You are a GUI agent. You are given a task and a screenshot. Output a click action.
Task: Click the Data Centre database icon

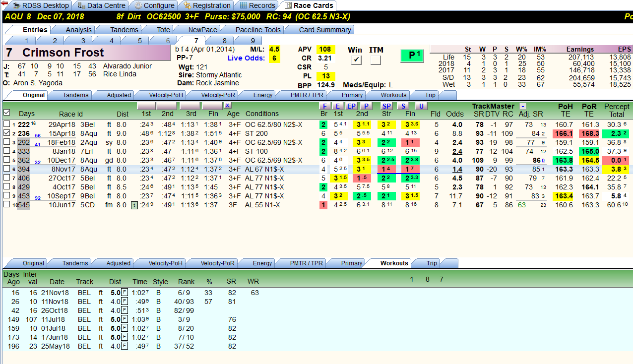tap(81, 5)
